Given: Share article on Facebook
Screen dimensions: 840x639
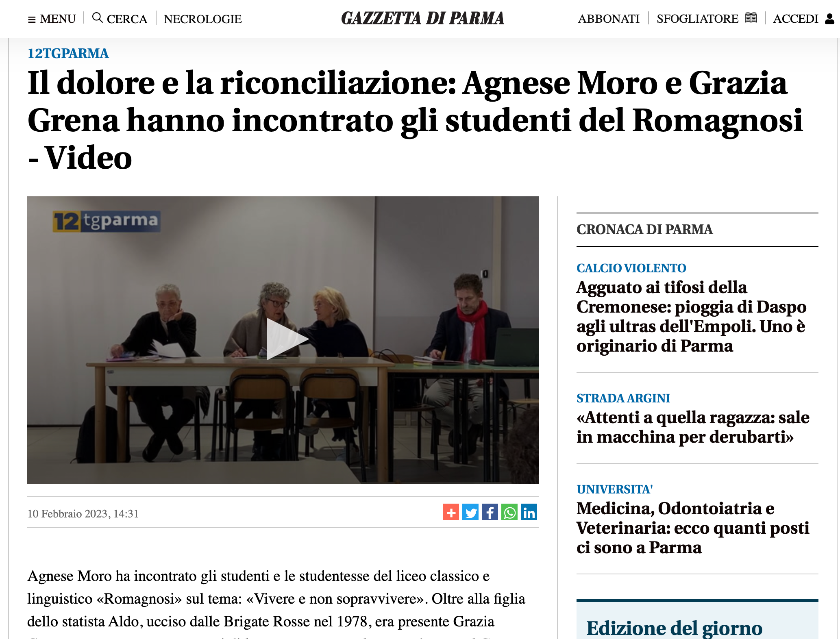Looking at the screenshot, I should (490, 512).
